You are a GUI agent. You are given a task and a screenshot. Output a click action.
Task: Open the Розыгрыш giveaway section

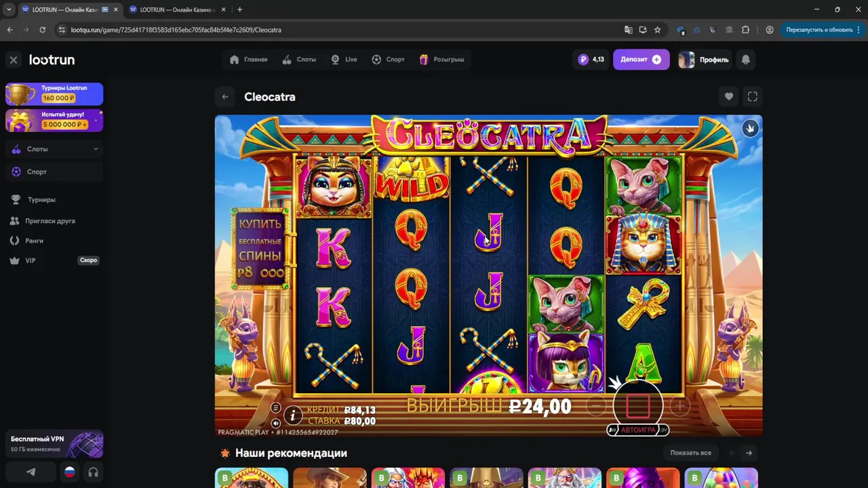click(x=441, y=60)
